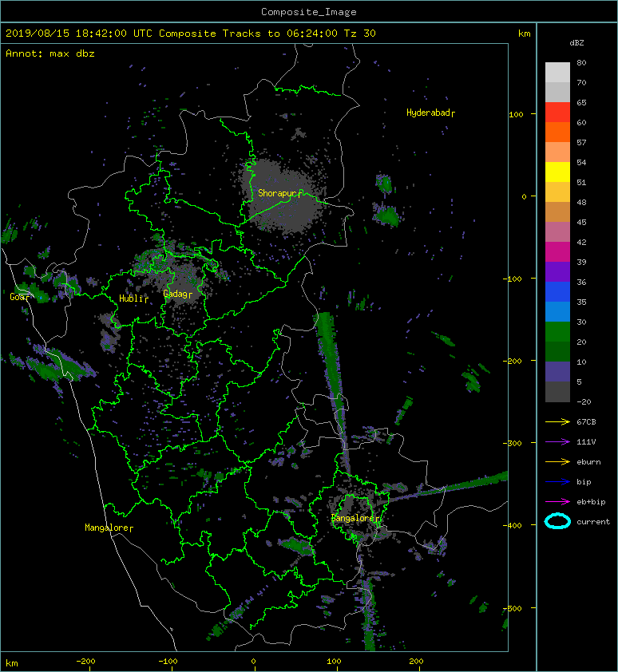Click the 100 km tick on vertical axis
This screenshot has width=618, height=672.
516,114
